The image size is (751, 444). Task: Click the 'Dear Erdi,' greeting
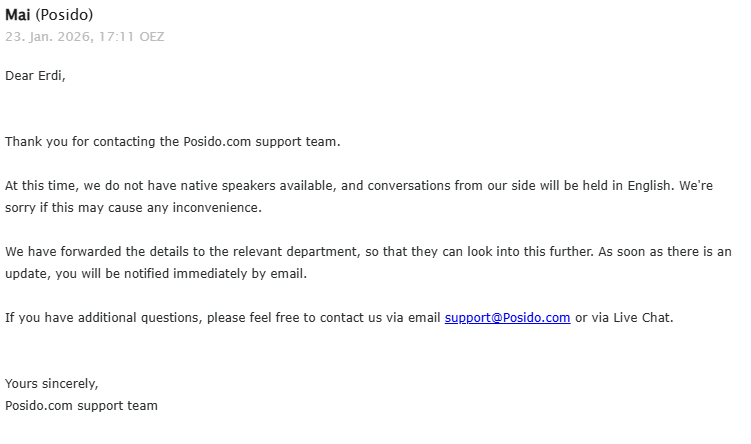[x=35, y=76]
